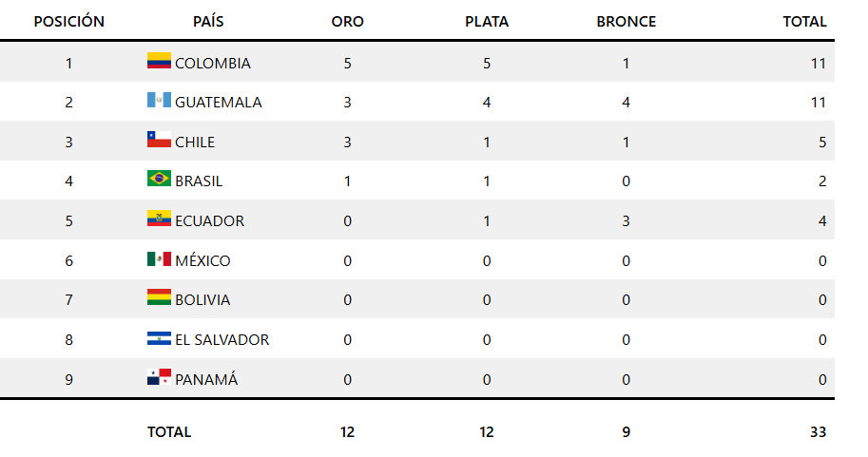Click the ORO column header
The height and width of the screenshot is (457, 868).
click(x=347, y=21)
